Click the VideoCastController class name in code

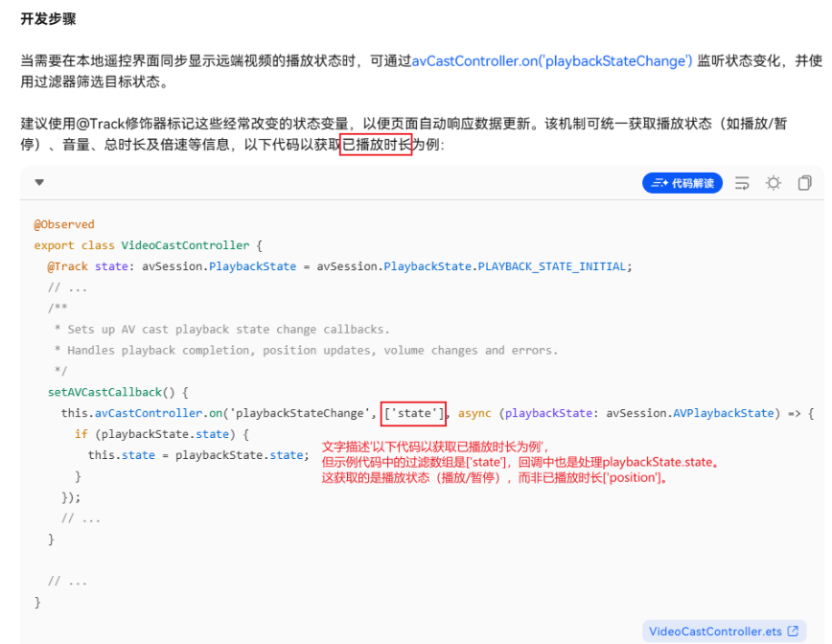point(185,245)
